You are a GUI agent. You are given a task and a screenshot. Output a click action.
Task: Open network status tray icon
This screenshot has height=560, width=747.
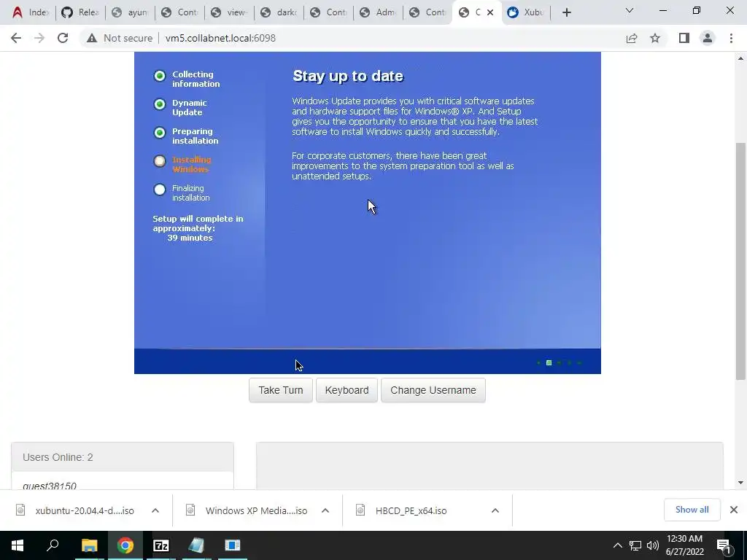tap(635, 545)
